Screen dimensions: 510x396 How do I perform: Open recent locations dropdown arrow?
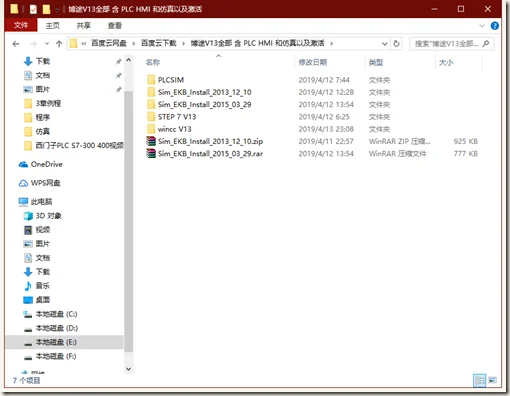47,44
